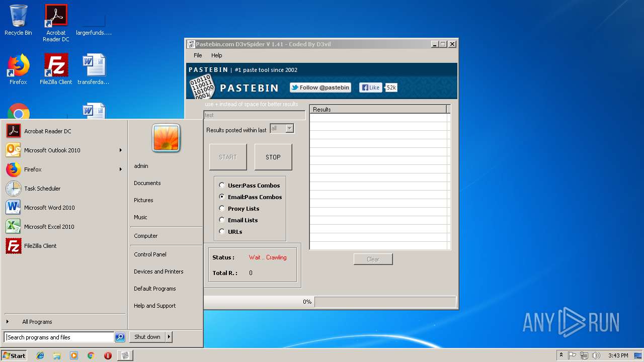This screenshot has width=644, height=362.
Task: Open Action Center flag in system tray
Action: pyautogui.click(x=572, y=355)
